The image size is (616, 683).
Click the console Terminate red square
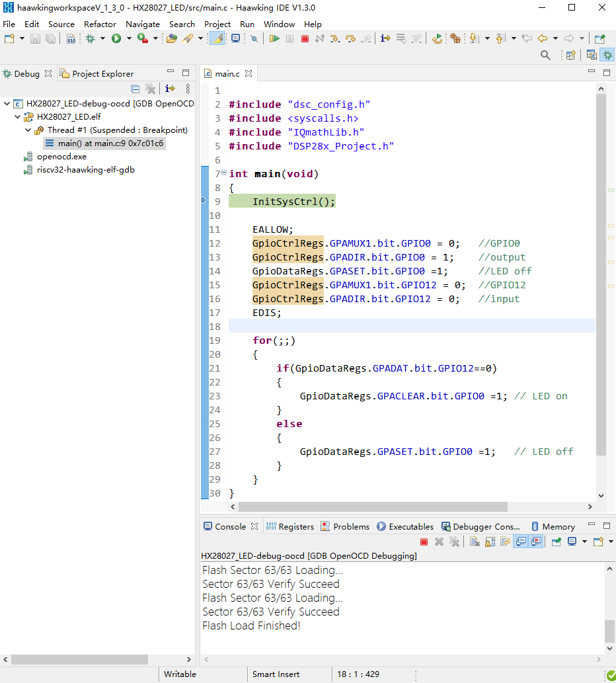pos(424,542)
